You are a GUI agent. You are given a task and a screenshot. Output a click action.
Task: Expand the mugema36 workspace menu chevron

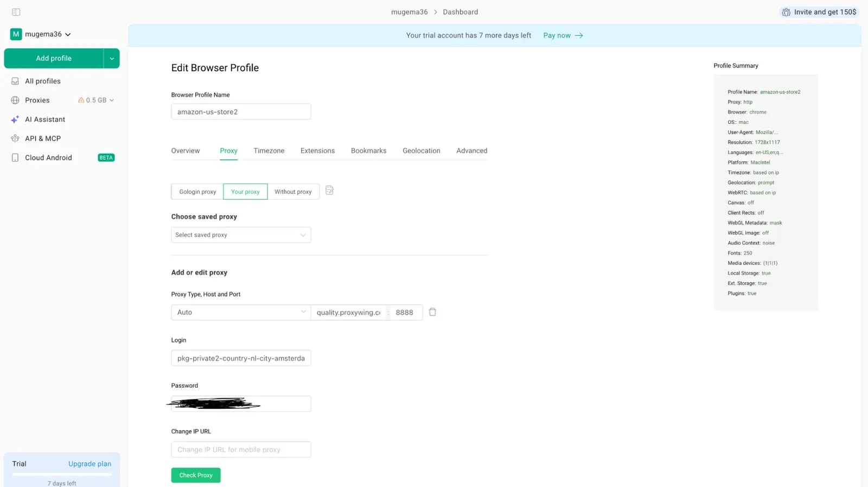(68, 34)
